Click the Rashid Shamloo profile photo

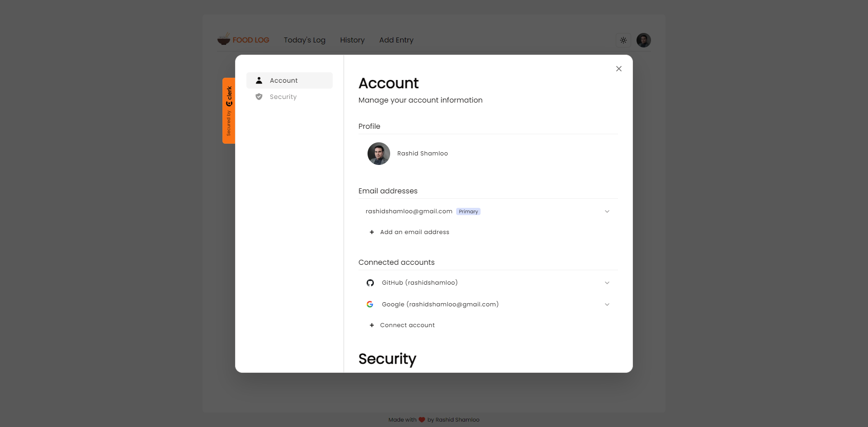pos(379,154)
